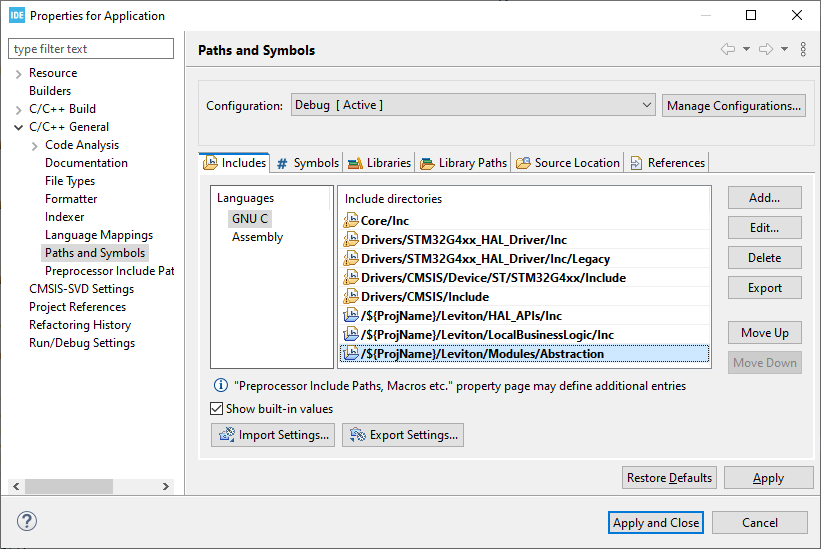The height and width of the screenshot is (549, 821).
Task: Click the forward navigation arrow icon
Action: click(766, 49)
